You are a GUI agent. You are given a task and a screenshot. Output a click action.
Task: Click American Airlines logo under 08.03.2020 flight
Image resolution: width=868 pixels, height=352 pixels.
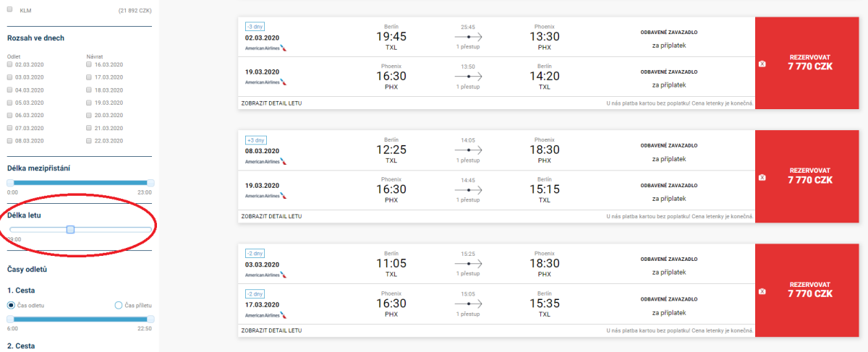[266, 161]
